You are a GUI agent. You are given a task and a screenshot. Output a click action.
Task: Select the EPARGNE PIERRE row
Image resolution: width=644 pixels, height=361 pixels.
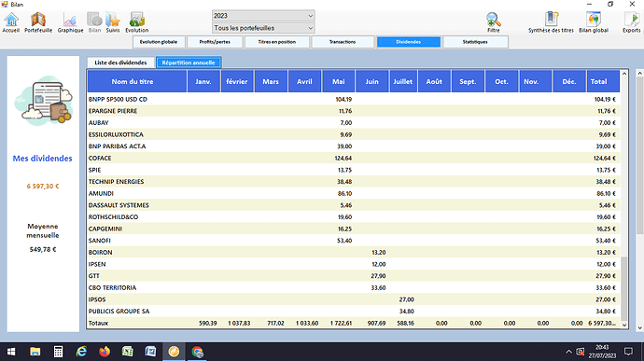(x=353, y=111)
